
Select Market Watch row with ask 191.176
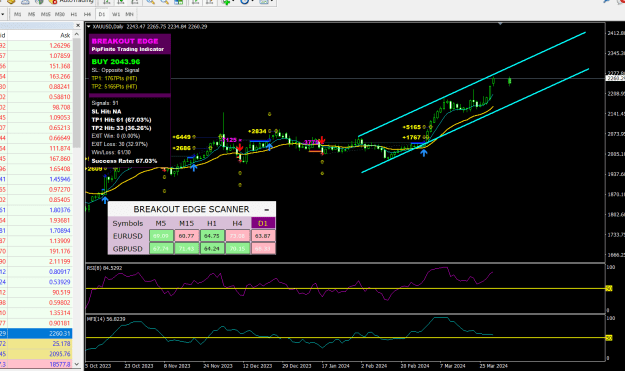click(x=36, y=251)
